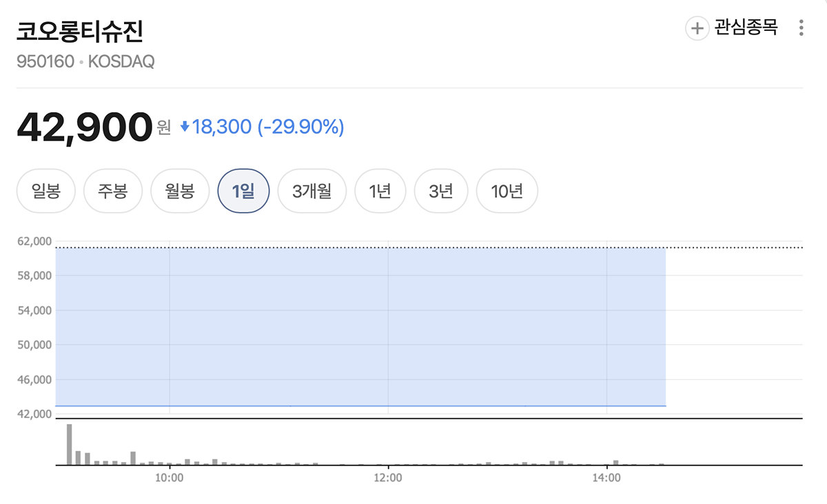
Task: Click the 10:00 time axis label
Action: click(169, 478)
